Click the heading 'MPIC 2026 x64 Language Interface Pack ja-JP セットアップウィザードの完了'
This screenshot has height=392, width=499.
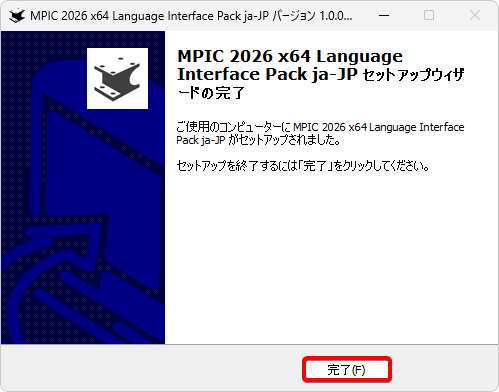[x=320, y=74]
